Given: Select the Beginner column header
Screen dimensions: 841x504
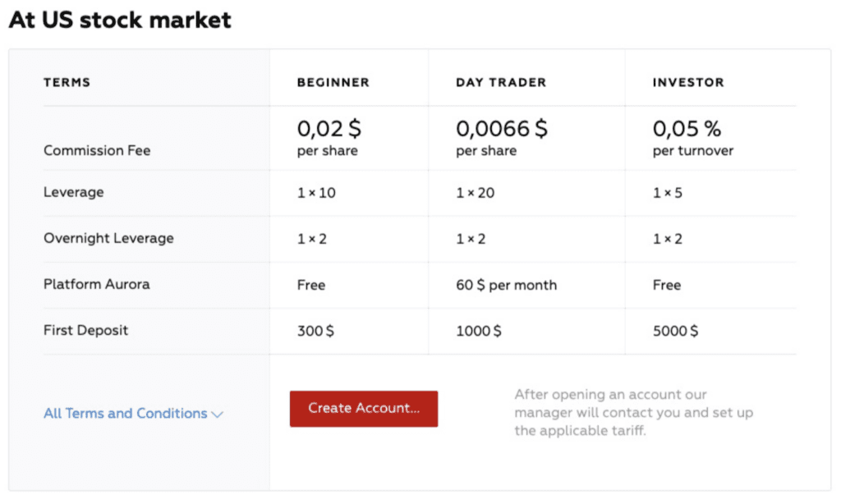Looking at the screenshot, I should [x=333, y=82].
